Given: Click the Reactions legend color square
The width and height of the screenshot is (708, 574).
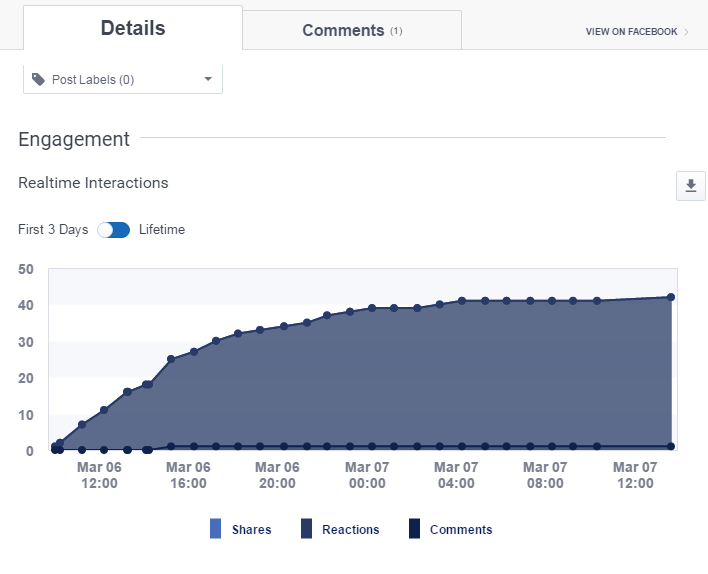Looking at the screenshot, I should click(307, 529).
